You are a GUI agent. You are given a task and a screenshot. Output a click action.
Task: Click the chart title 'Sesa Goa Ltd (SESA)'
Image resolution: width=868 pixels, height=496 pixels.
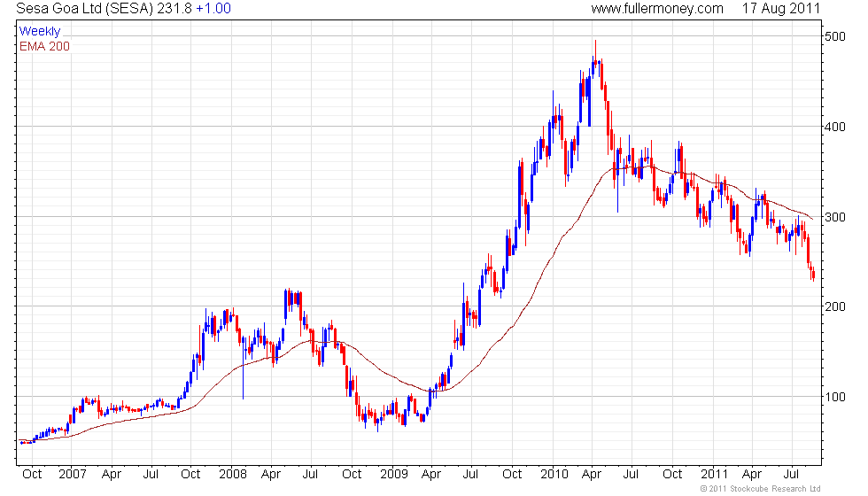coord(85,8)
